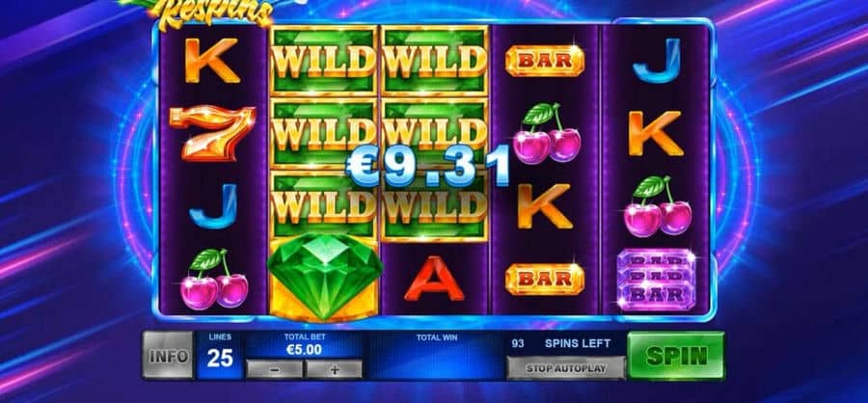The width and height of the screenshot is (868, 403).
Task: Click cherries symbol on fourth reel
Action: coord(546,132)
